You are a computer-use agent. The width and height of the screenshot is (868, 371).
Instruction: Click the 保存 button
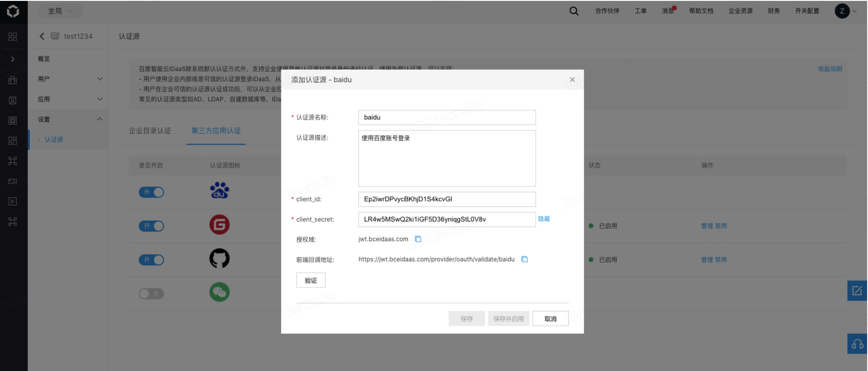pos(466,319)
